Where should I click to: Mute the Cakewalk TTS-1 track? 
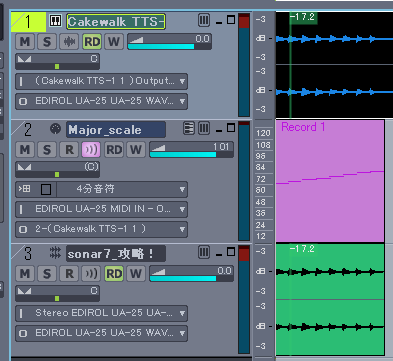(25, 42)
